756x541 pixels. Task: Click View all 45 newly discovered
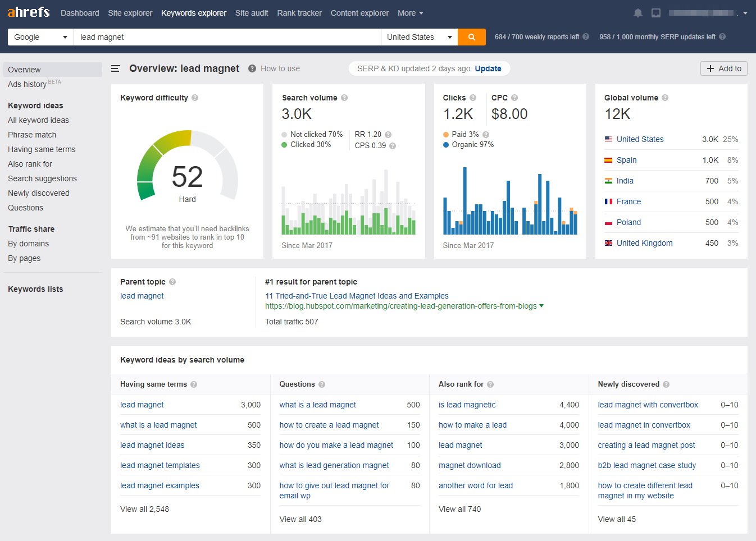coord(617,519)
